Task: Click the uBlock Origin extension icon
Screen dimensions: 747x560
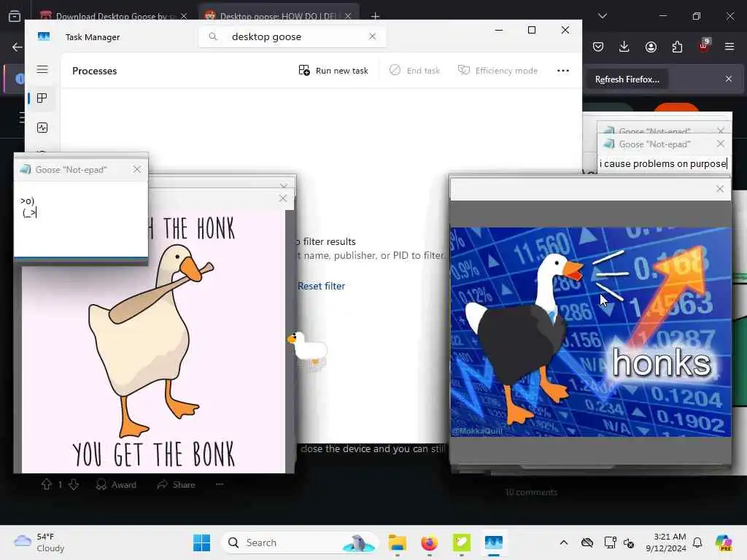Action: (x=704, y=46)
